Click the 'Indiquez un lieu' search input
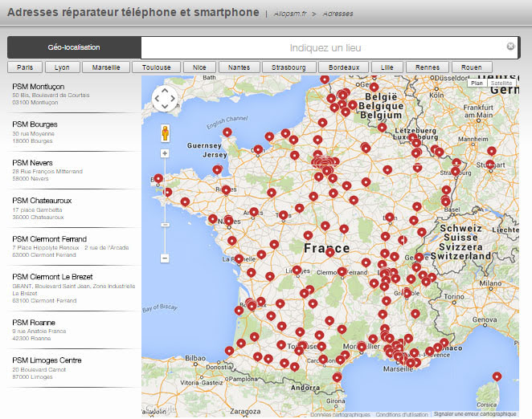This screenshot has width=532, height=419. tap(325, 48)
